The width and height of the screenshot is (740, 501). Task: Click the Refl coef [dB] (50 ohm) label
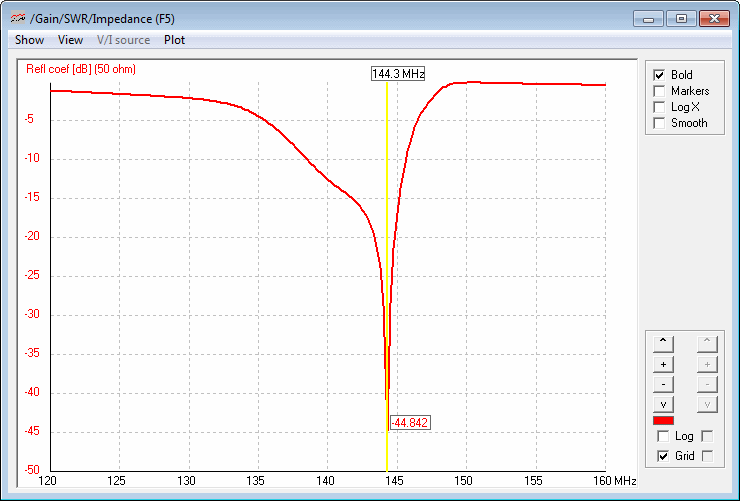[x=81, y=69]
